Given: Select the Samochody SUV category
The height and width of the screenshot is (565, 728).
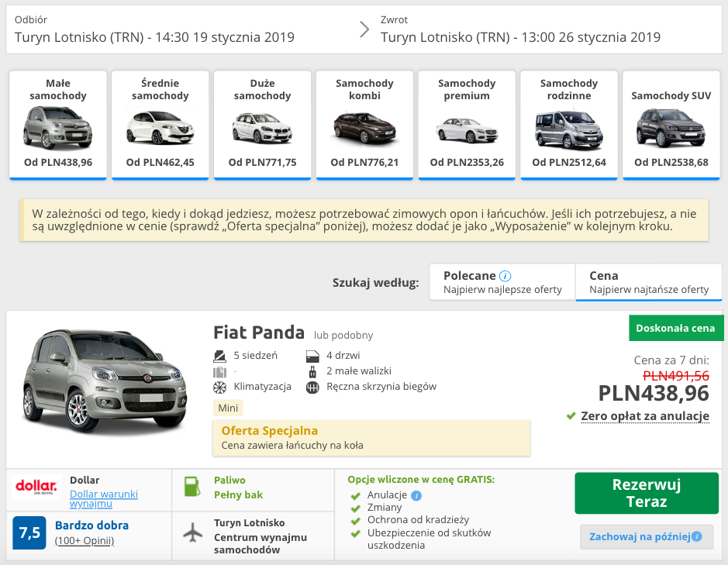Looking at the screenshot, I should click(671, 124).
